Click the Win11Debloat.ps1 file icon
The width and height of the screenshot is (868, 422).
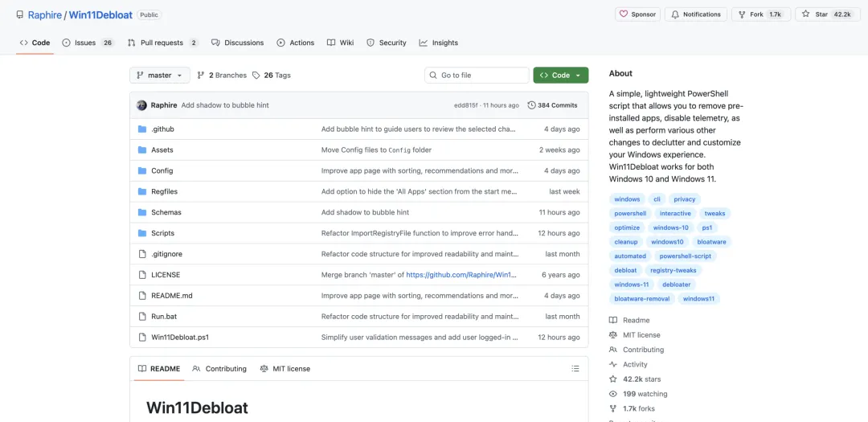coord(141,338)
